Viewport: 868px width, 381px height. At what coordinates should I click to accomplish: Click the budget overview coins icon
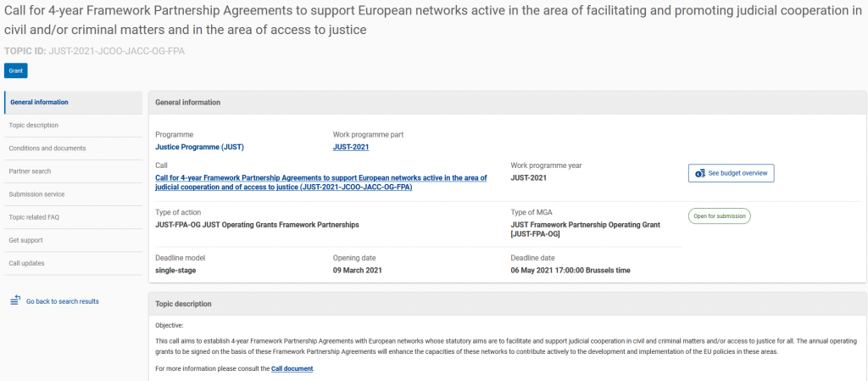tap(700, 173)
